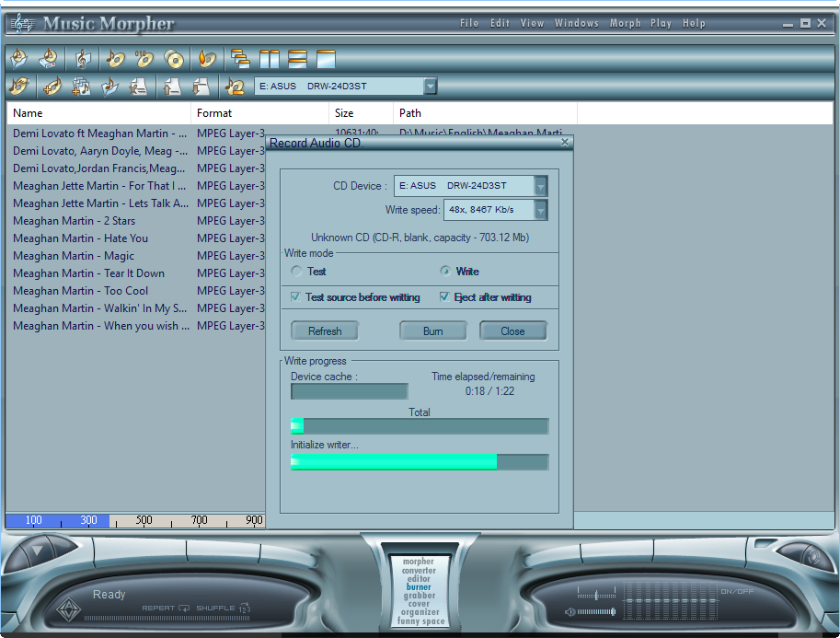Remove the selected track using the X icon
Screen dimensions: 840x638
click(141, 87)
